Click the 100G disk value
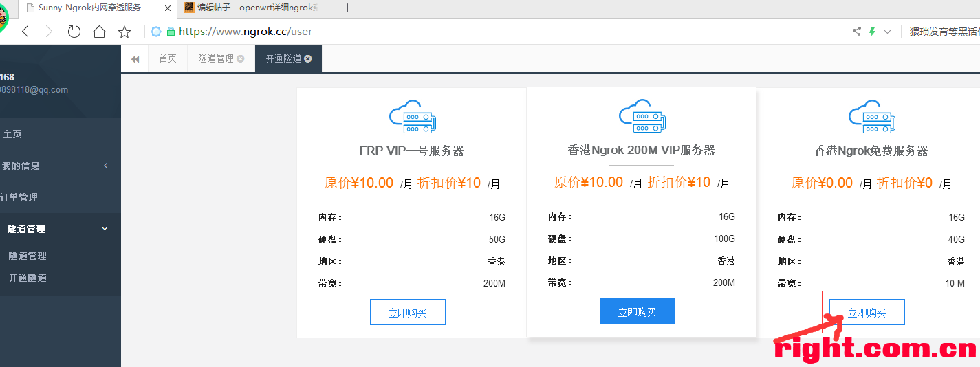Screen dimensions: 980x367 725,239
